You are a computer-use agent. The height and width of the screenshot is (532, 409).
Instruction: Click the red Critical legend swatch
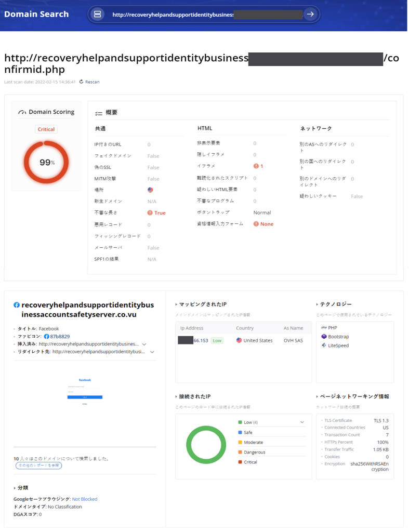click(x=240, y=462)
